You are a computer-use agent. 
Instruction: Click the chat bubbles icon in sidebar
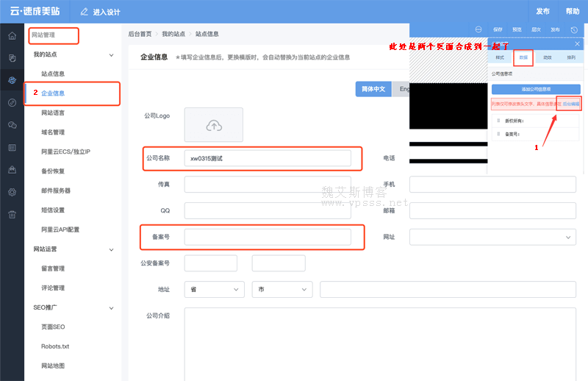(x=12, y=125)
